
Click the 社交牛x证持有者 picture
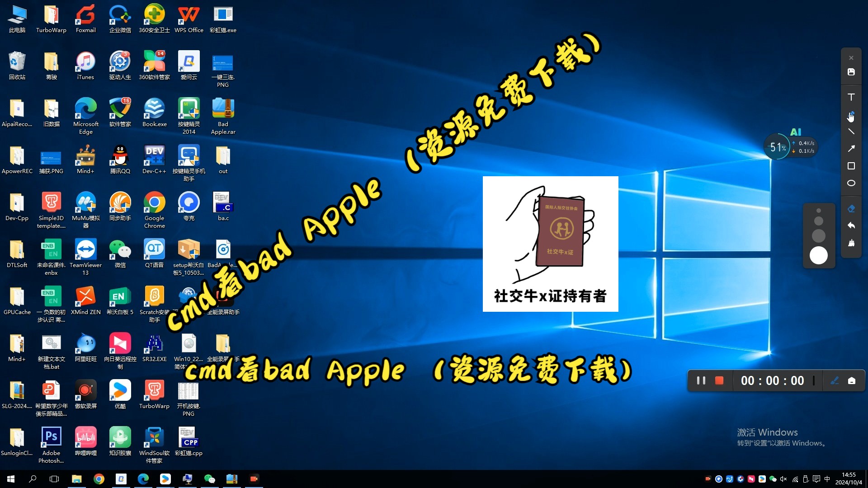pos(550,244)
